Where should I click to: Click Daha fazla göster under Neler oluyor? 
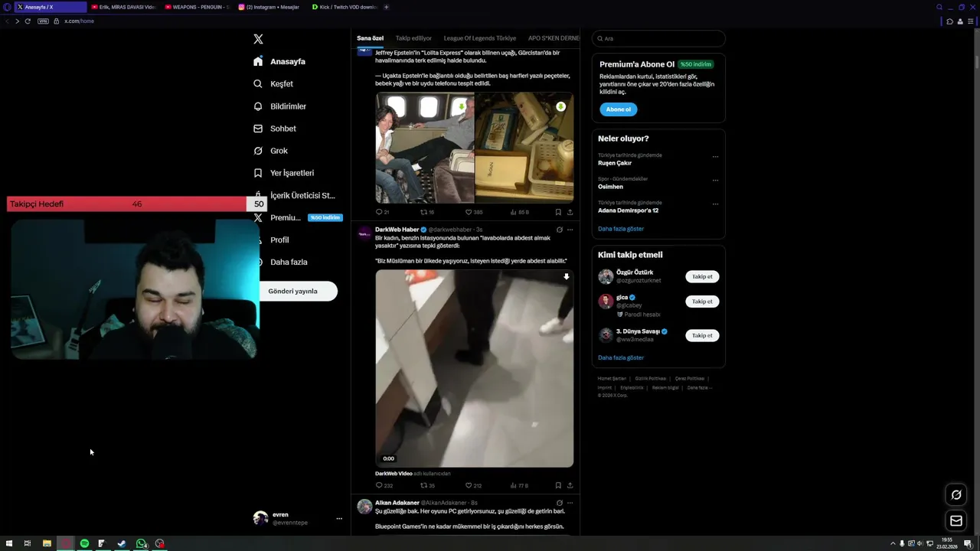point(621,229)
